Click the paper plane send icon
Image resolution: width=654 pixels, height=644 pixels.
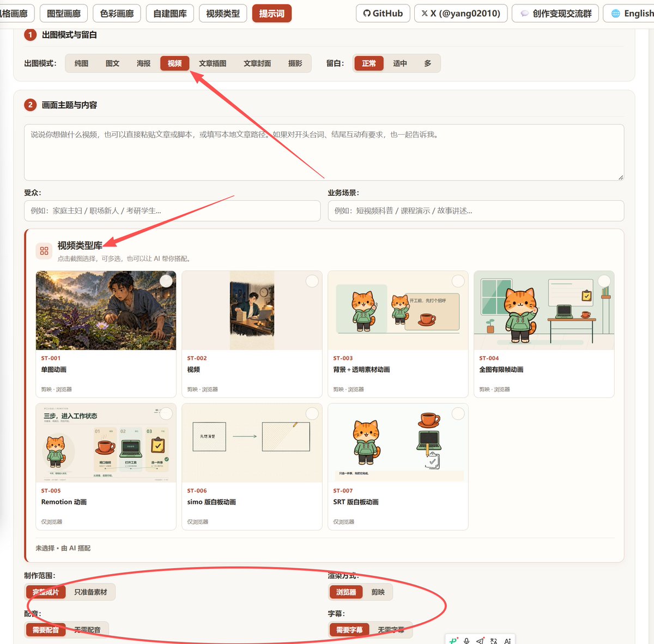coord(480,641)
